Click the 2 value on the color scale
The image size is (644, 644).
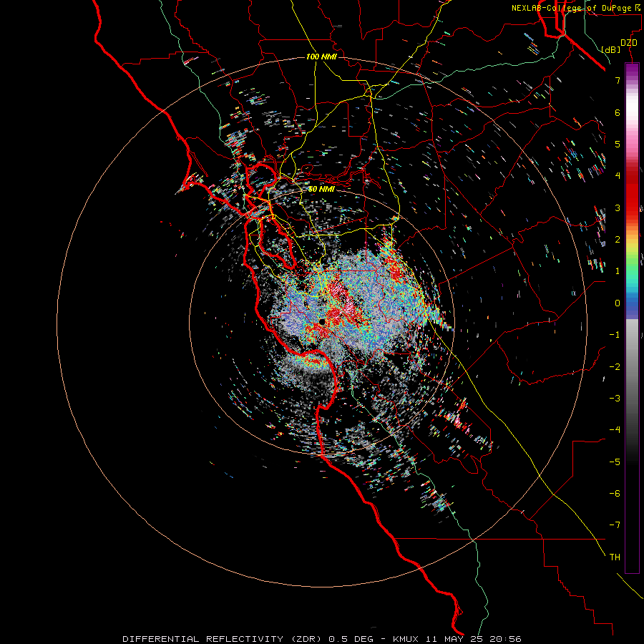tap(618, 240)
